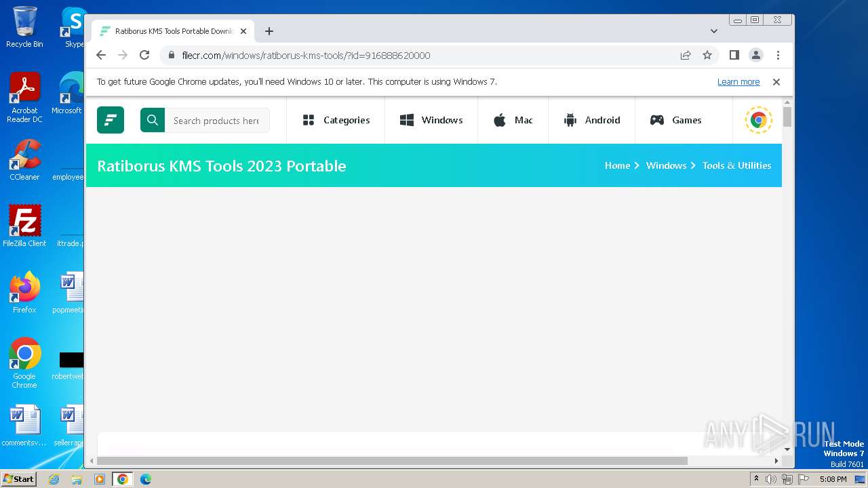Click the browser forward arrow
Screen dimensions: 868x488
123,56
